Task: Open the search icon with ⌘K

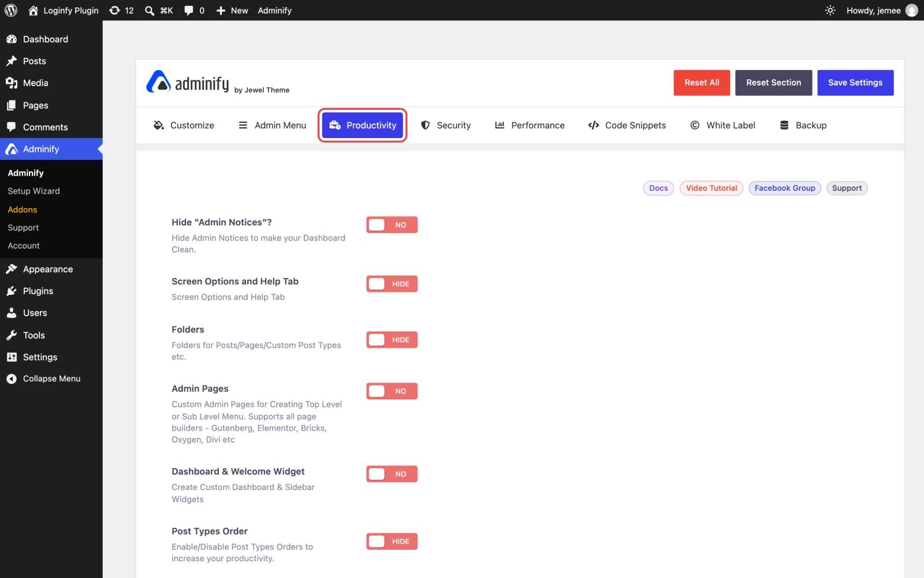Action: tap(150, 10)
